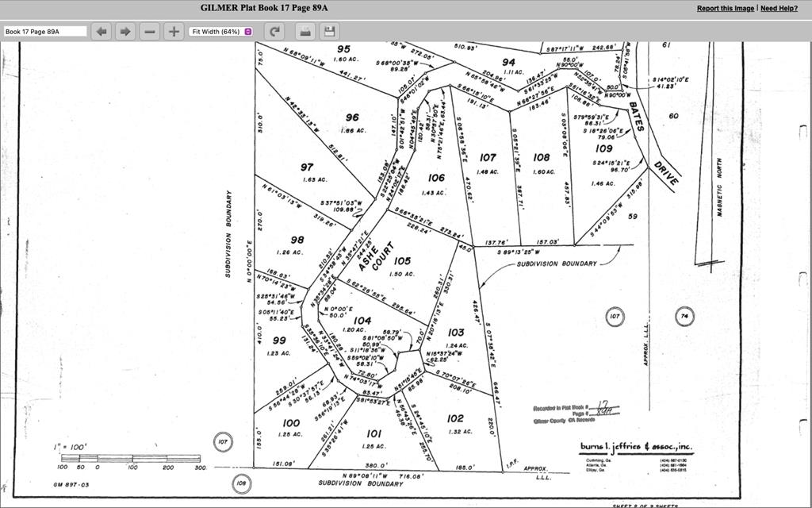The height and width of the screenshot is (508, 812).
Task: Click the S 89°13'25"W bearing text
Action: pos(519,252)
